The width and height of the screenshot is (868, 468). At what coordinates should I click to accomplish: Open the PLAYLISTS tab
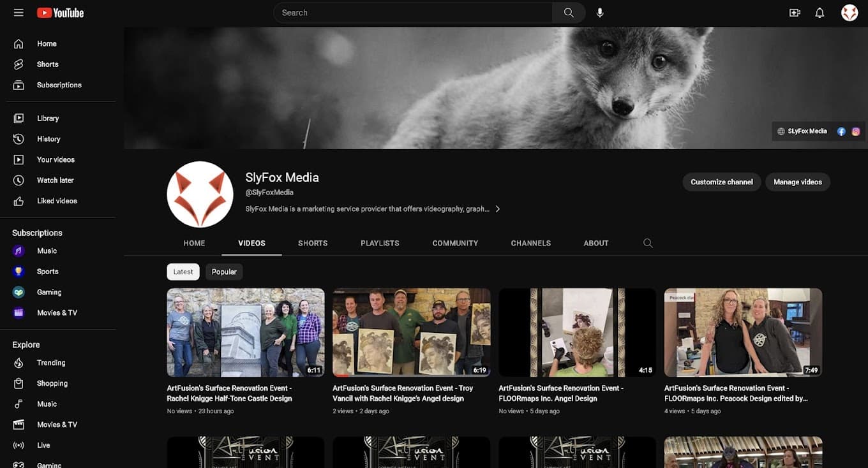coord(380,243)
